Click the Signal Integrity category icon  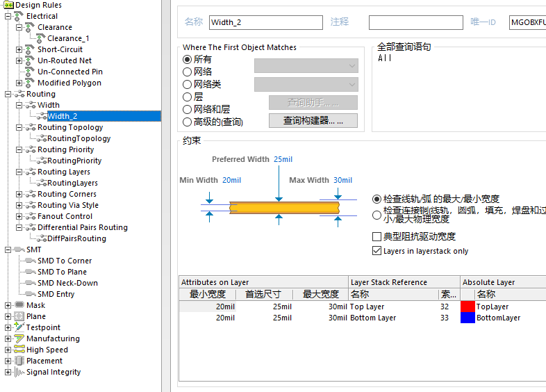19,372
